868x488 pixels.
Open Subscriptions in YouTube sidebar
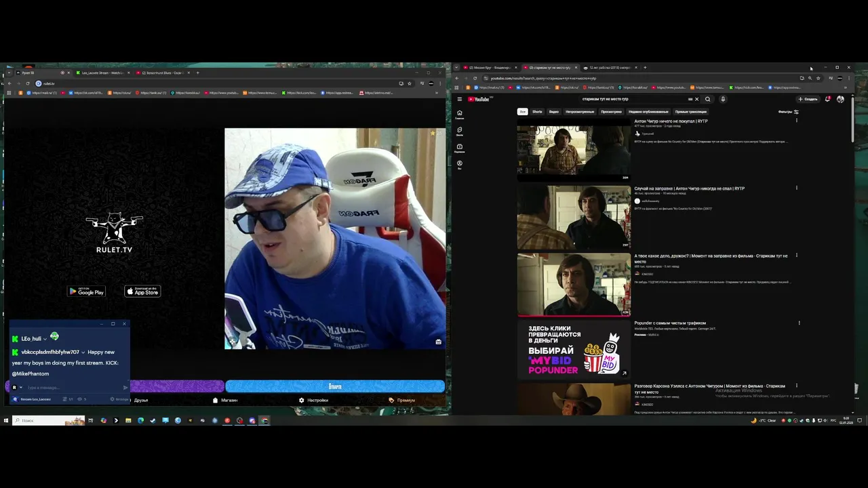click(459, 148)
